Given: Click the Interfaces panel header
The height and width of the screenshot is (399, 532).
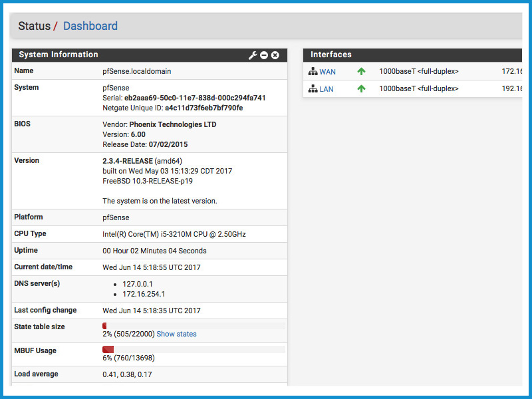Looking at the screenshot, I should pos(412,55).
